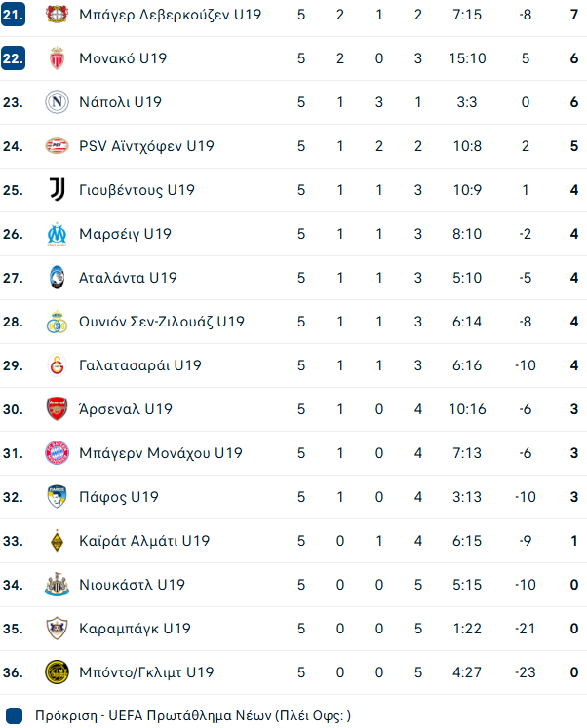The width and height of the screenshot is (587, 728).
Task: Click the Galatasaray U19 club crest
Action: pos(58,365)
